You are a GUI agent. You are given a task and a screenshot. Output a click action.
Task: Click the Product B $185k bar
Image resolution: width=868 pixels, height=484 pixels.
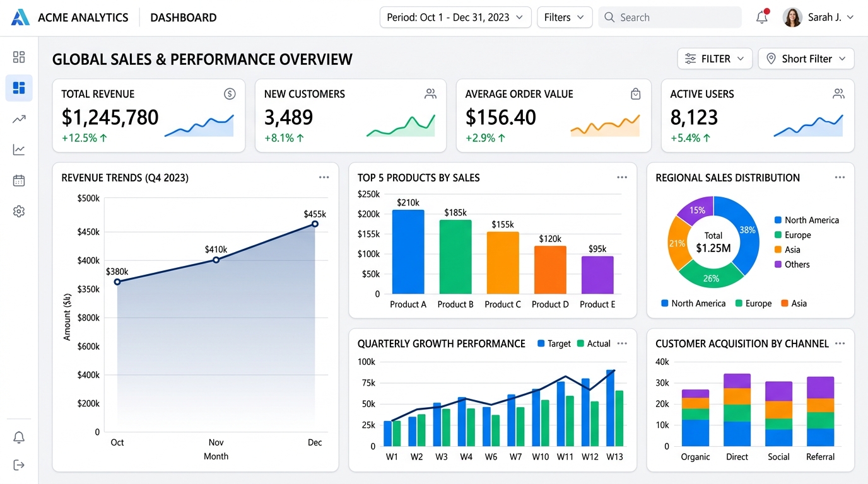coord(455,256)
